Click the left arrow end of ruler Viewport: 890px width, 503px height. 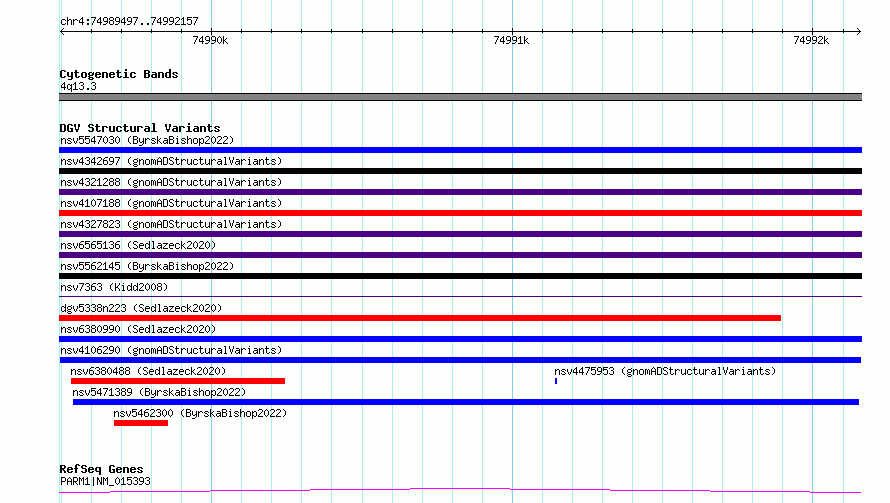(x=62, y=32)
